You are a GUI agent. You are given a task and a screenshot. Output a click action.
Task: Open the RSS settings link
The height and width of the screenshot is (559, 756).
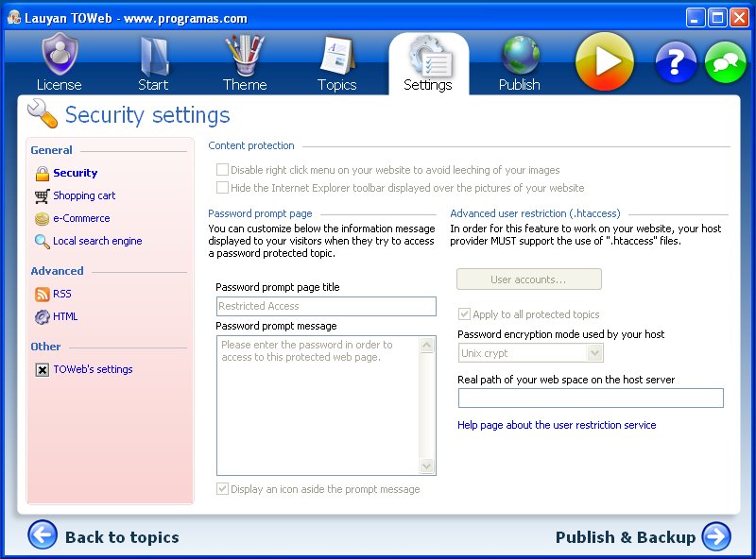[x=62, y=294]
